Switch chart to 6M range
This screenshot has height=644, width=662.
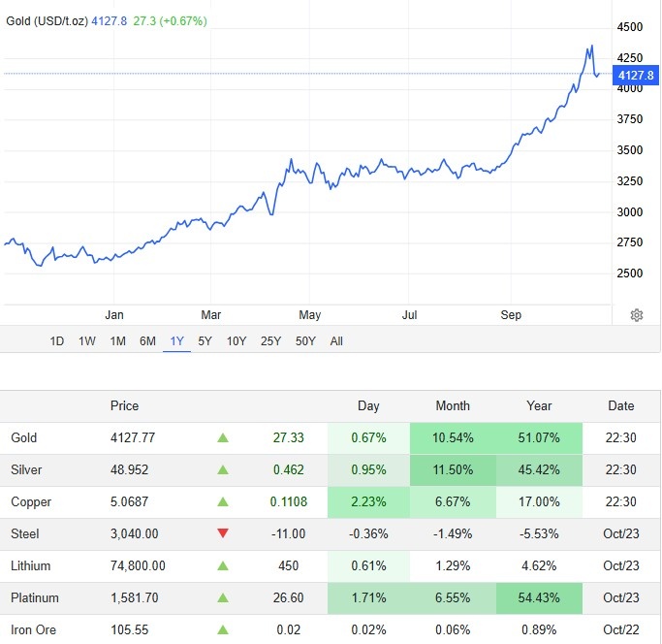click(x=147, y=341)
